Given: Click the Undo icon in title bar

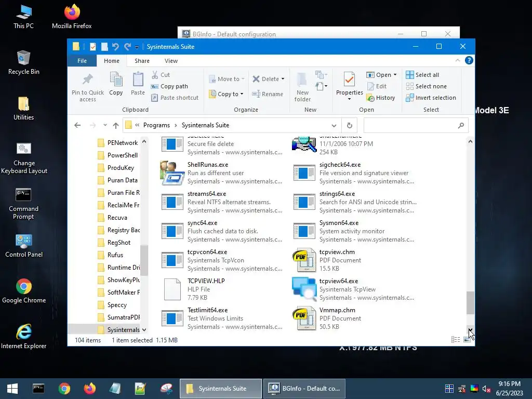Looking at the screenshot, I should pyautogui.click(x=115, y=46).
